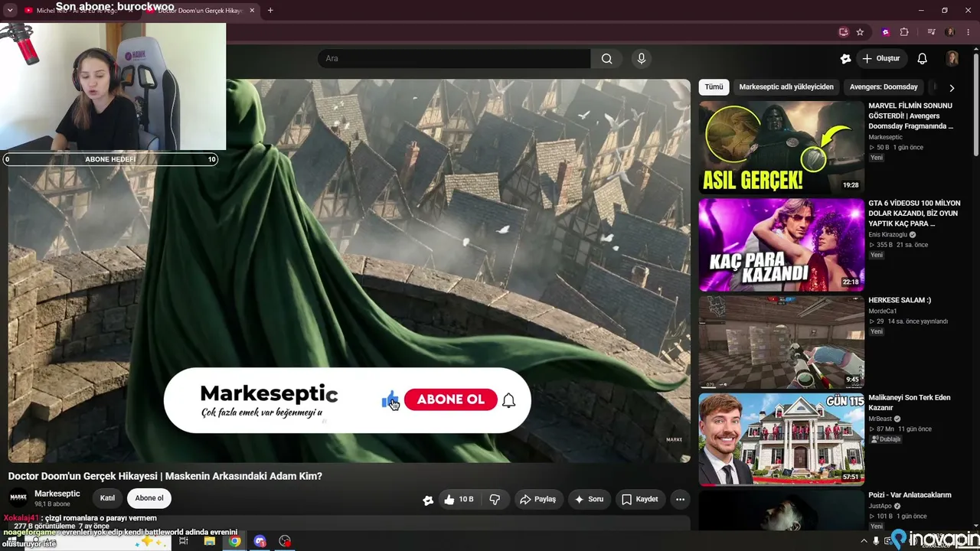Screen dimensions: 980x551
Task: Dislike the Doctor Doom video
Action: click(x=495, y=500)
